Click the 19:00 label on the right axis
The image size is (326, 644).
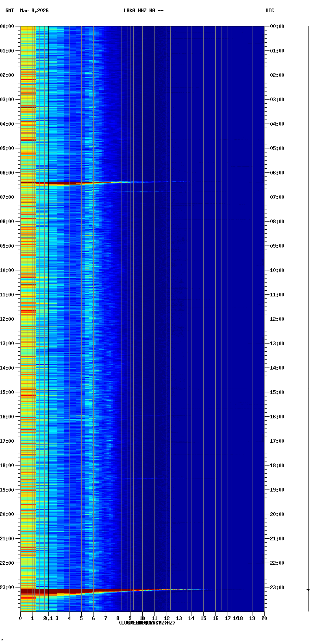click(x=277, y=490)
